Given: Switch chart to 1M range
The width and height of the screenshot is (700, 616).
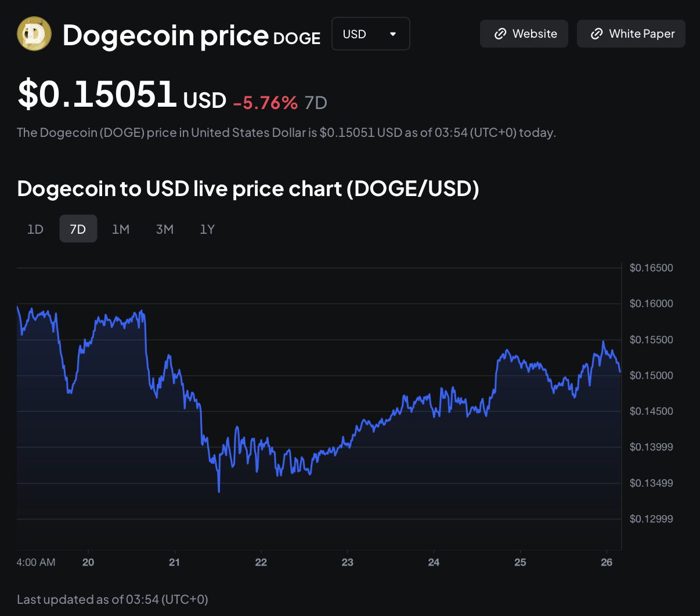Looking at the screenshot, I should [121, 229].
